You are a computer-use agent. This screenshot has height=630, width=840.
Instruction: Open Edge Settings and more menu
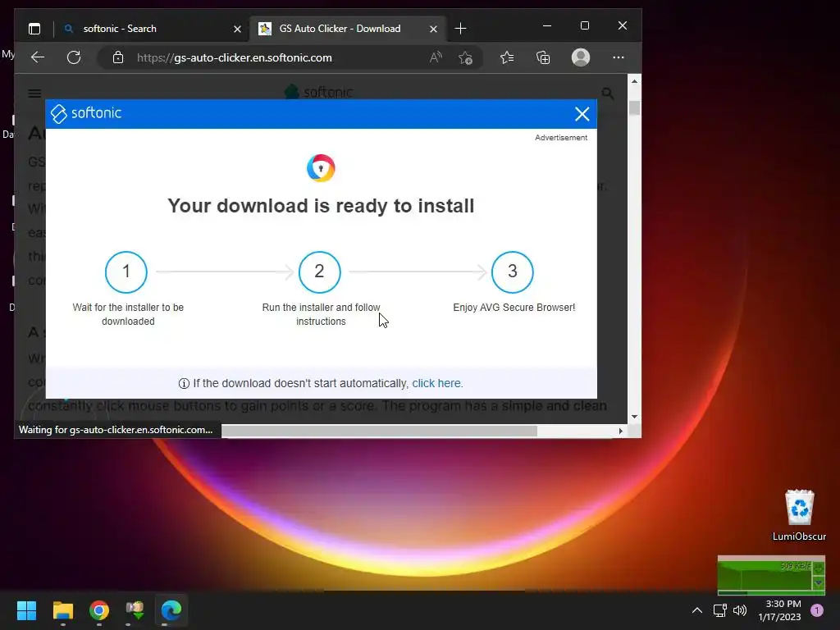pyautogui.click(x=619, y=57)
